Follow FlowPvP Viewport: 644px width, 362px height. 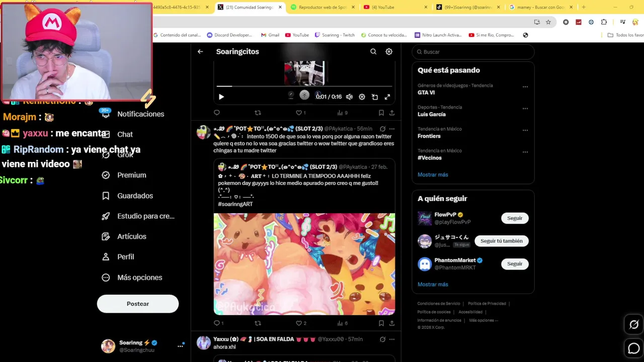click(515, 218)
